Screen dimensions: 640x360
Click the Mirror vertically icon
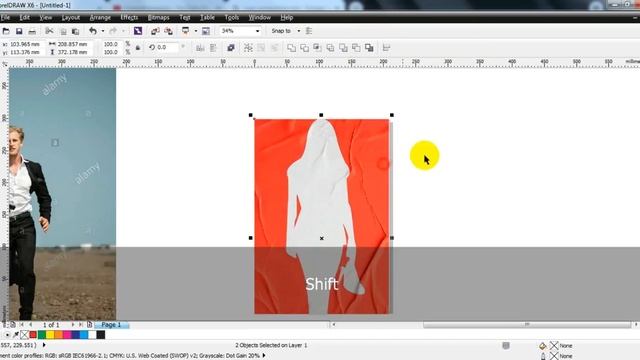pos(213,48)
